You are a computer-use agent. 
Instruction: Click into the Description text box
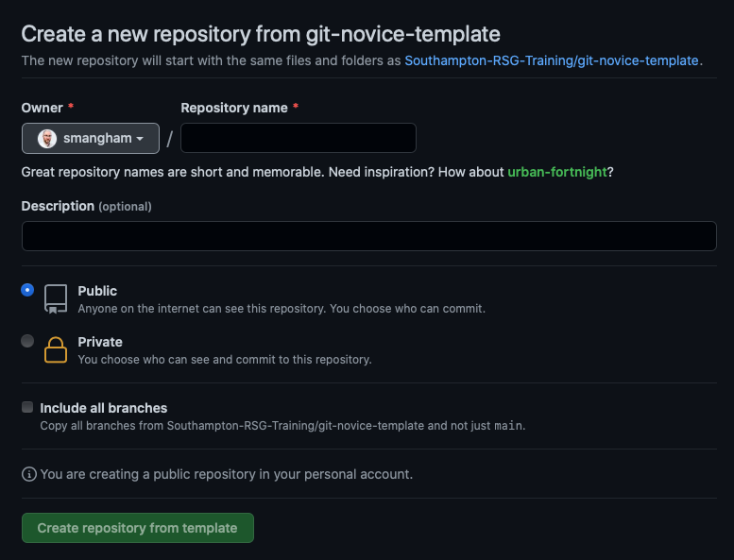[368, 236]
